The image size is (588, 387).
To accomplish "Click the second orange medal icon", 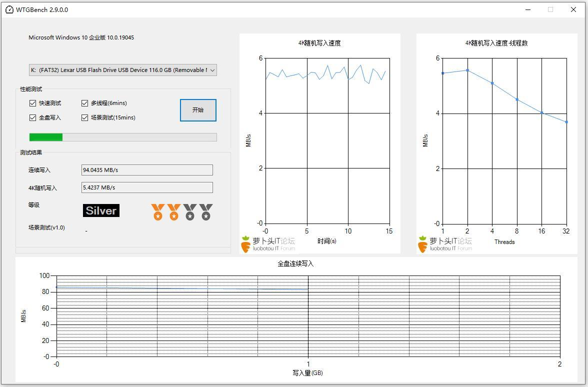I will (173, 212).
